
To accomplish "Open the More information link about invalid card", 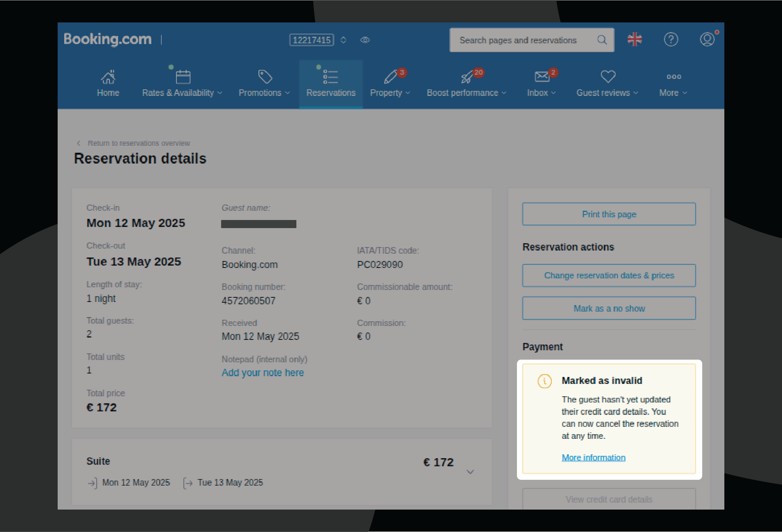I will pyautogui.click(x=593, y=457).
